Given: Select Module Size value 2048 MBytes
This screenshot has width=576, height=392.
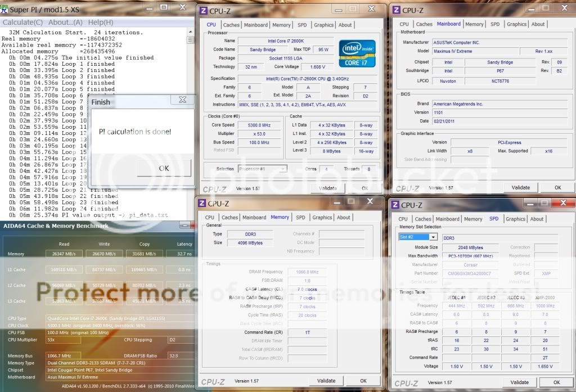Looking at the screenshot, I should 471,247.
